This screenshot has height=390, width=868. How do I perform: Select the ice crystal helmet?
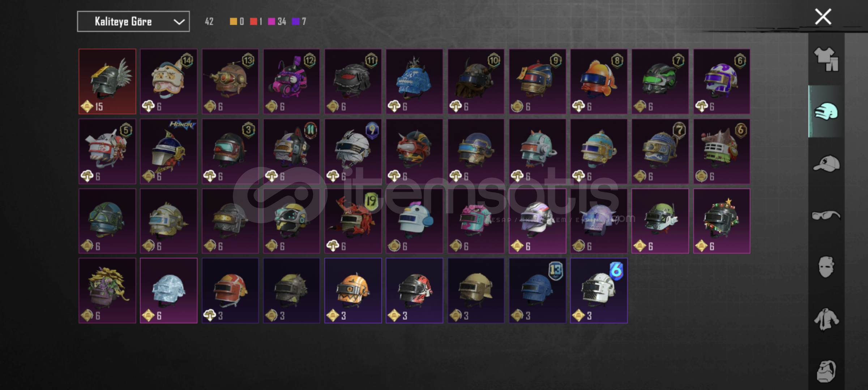click(169, 291)
